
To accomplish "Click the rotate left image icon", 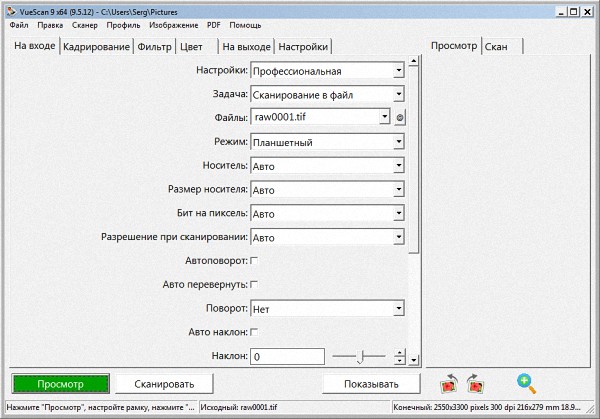I will [x=450, y=383].
